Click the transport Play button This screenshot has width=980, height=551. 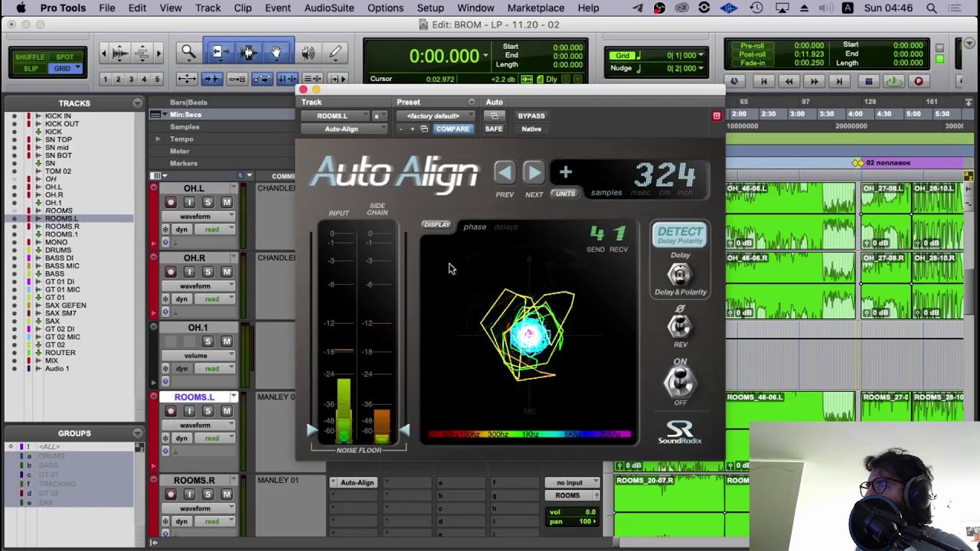pyautogui.click(x=893, y=81)
